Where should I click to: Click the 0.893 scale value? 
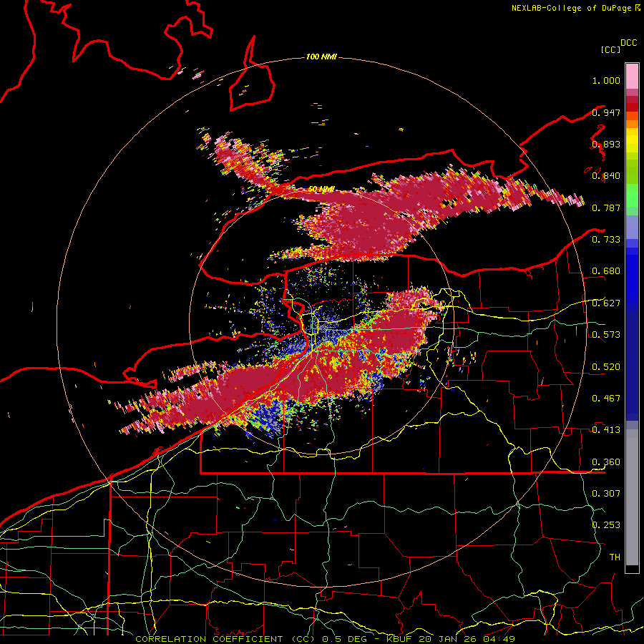[x=606, y=144]
